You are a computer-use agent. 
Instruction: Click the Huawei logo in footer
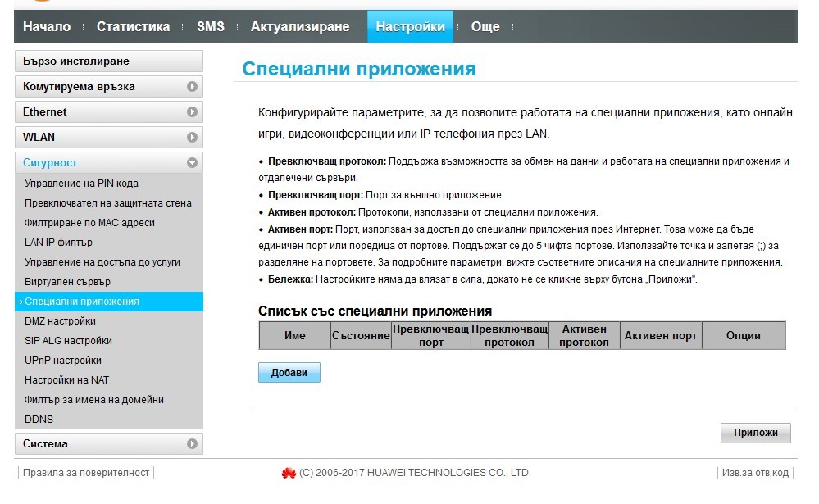(289, 473)
